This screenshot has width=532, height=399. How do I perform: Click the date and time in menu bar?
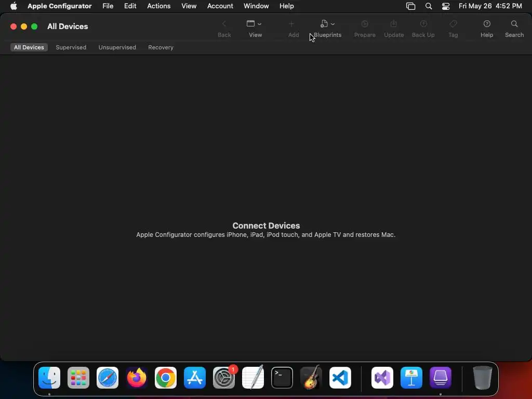(x=490, y=6)
